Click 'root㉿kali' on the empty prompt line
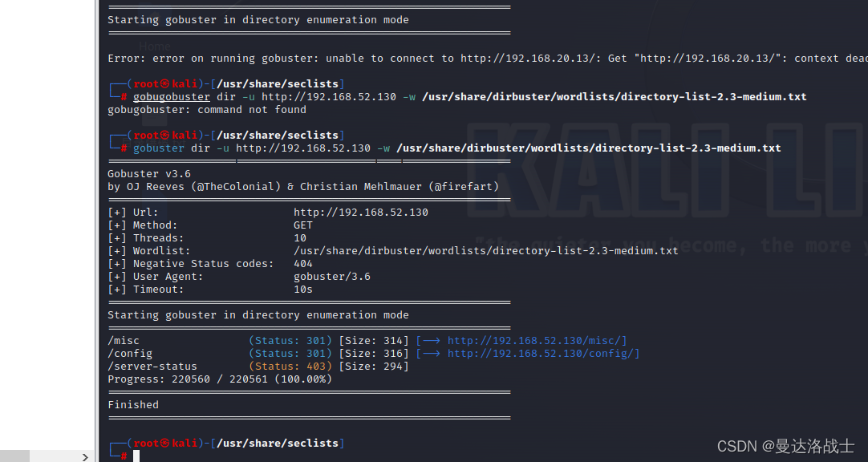 [165, 444]
